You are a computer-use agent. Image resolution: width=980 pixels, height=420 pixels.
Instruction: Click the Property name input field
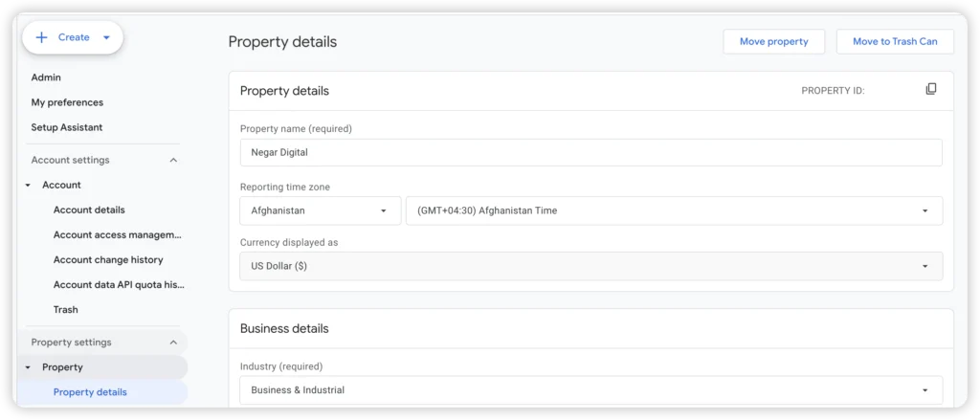[x=590, y=152]
